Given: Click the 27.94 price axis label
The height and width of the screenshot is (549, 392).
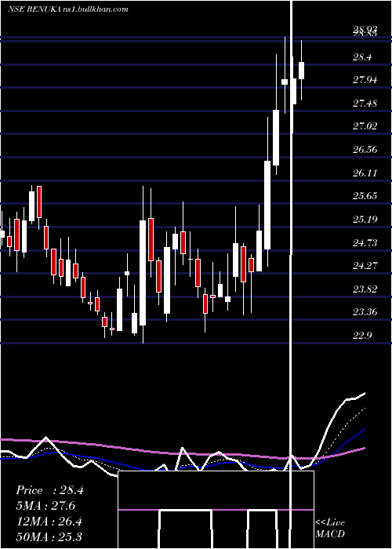Looking at the screenshot, I should [365, 80].
